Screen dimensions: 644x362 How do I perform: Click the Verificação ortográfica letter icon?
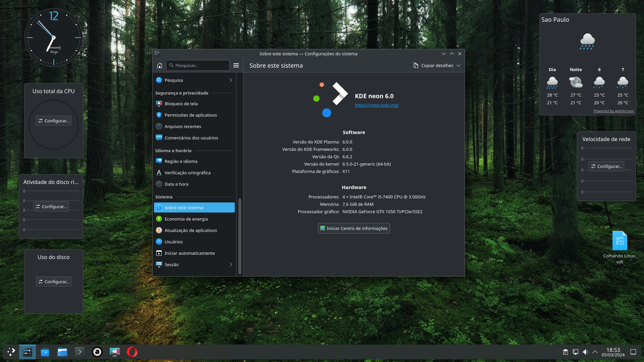[x=159, y=173]
